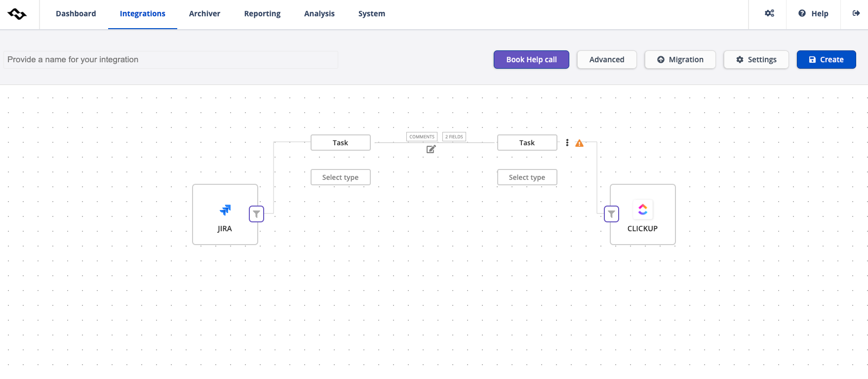Click the orange warning triangle icon
868x379 pixels.
(x=580, y=143)
